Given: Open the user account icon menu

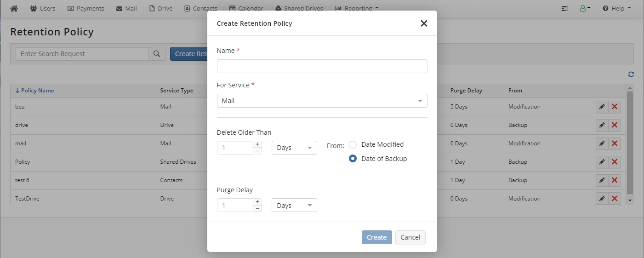Looking at the screenshot, I should point(585,8).
